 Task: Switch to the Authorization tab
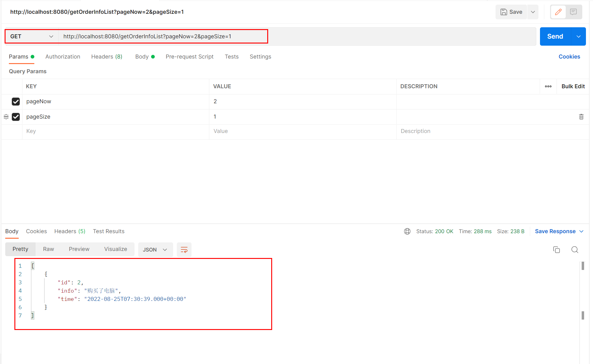pyautogui.click(x=63, y=57)
